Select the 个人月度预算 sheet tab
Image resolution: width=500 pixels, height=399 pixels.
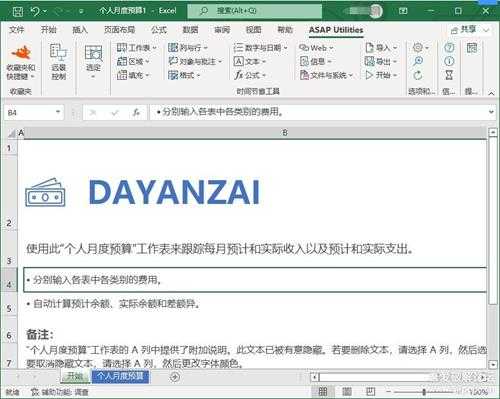tap(120, 376)
